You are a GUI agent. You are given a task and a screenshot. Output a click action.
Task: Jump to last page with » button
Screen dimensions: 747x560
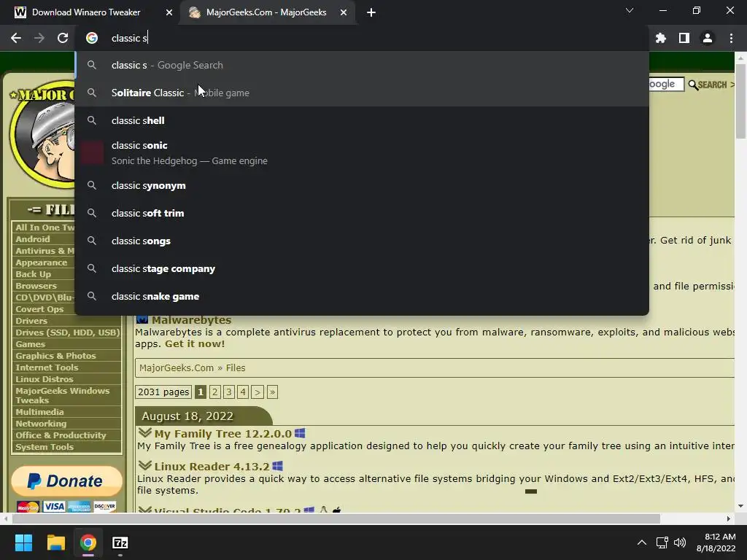click(272, 392)
